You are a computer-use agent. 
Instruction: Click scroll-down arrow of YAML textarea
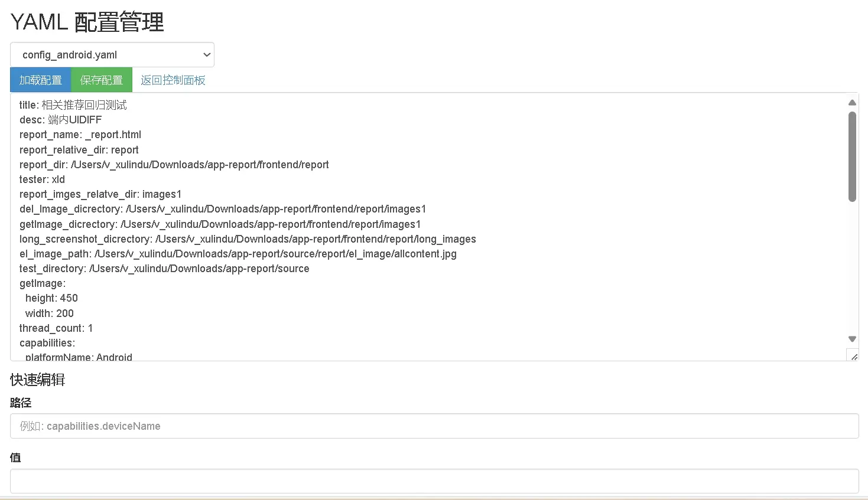coord(852,339)
